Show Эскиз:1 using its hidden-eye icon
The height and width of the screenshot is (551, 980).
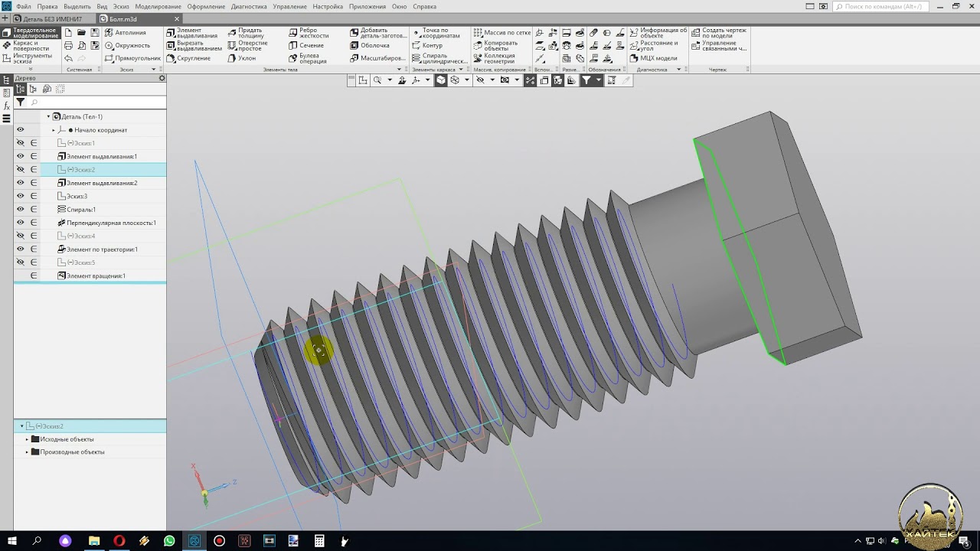pyautogui.click(x=21, y=143)
